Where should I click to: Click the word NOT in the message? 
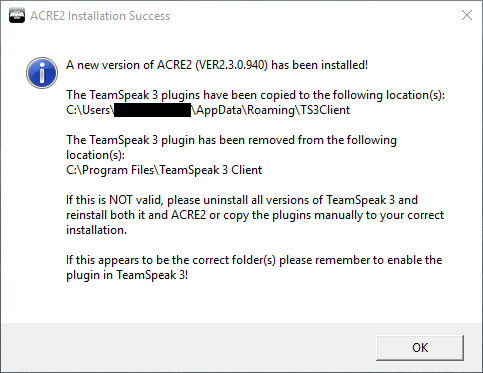pos(121,200)
